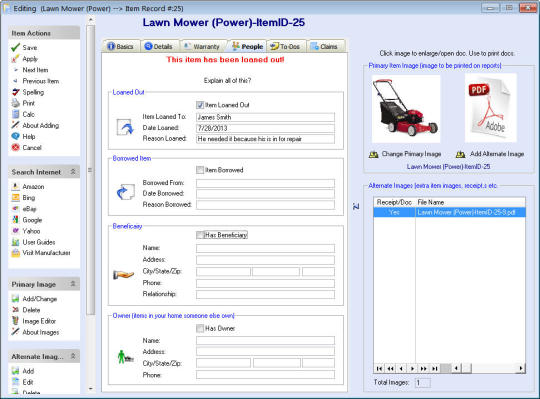Go to next alternate image record
Screen dimensions: 540x399
pos(413,368)
